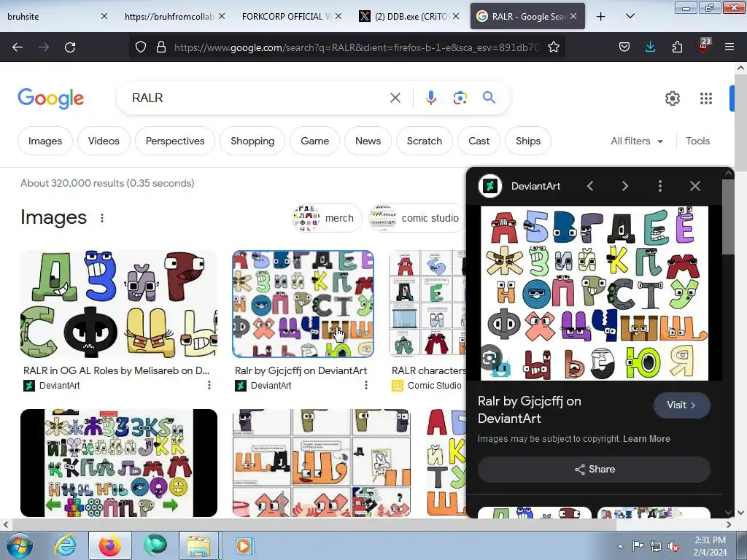
Task: Open Google apps grid
Action: point(706,98)
